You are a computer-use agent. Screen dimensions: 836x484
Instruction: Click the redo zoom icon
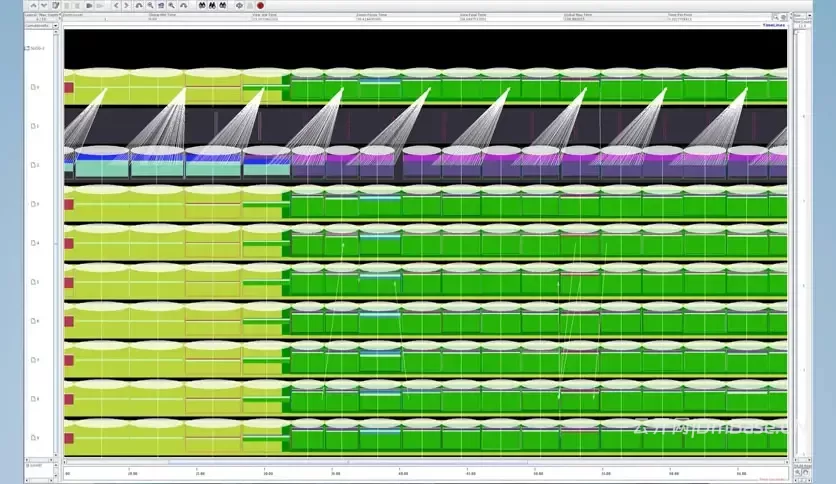tap(183, 5)
